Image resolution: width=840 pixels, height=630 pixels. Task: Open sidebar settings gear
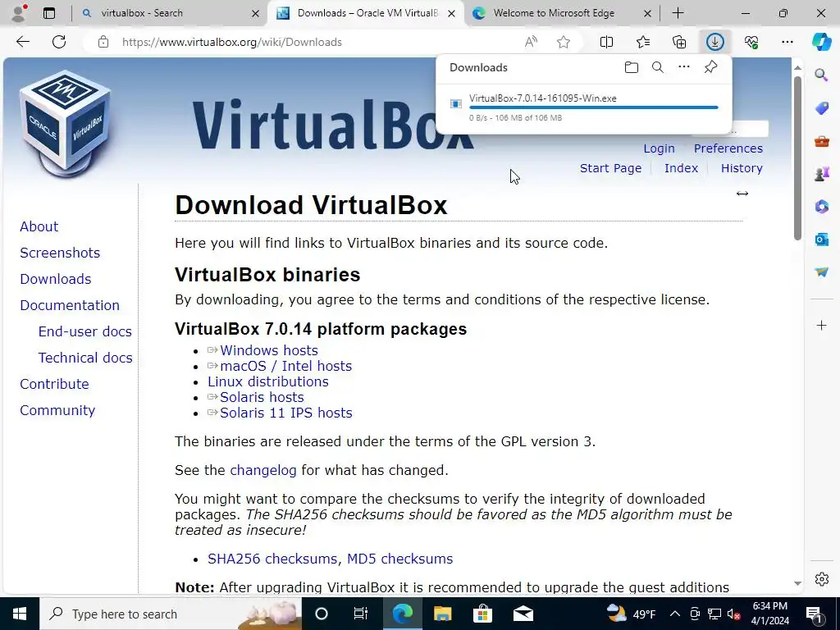tap(822, 579)
